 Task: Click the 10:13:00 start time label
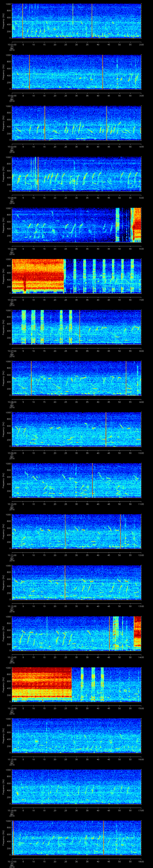(x=12, y=657)
